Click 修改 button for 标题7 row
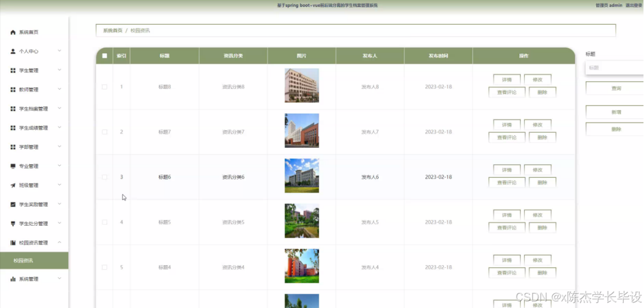This screenshot has height=308, width=644. coord(537,125)
